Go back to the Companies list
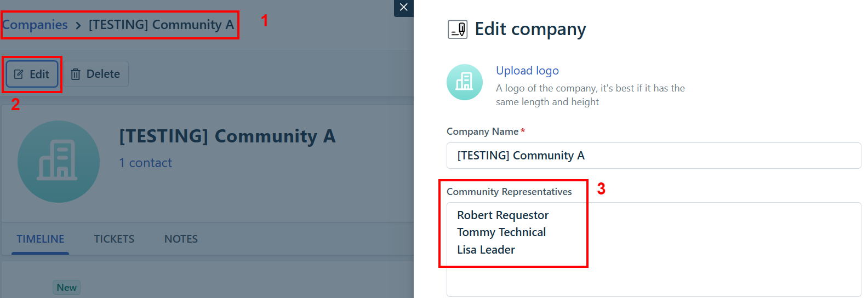868x298 pixels. click(x=35, y=25)
